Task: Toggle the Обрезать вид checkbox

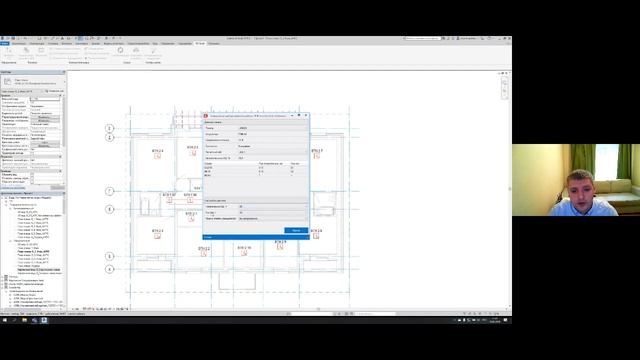Action: (32, 175)
